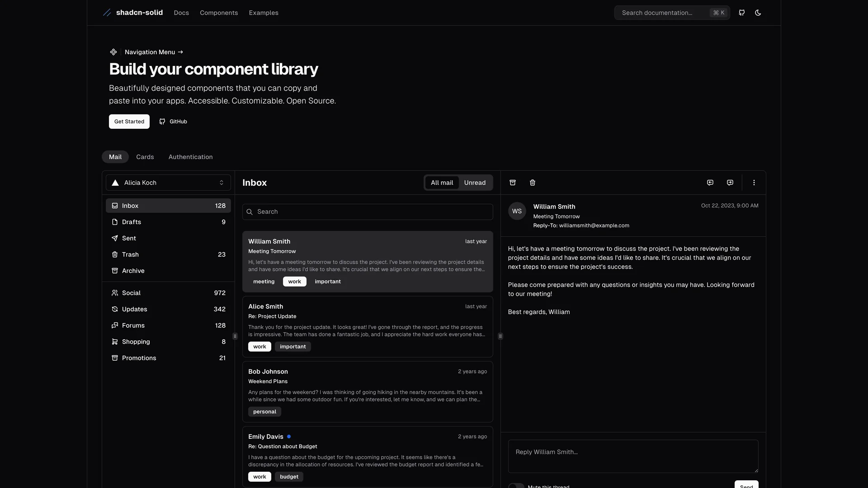
Task: Toggle dark mode with moon icon
Action: [758, 13]
